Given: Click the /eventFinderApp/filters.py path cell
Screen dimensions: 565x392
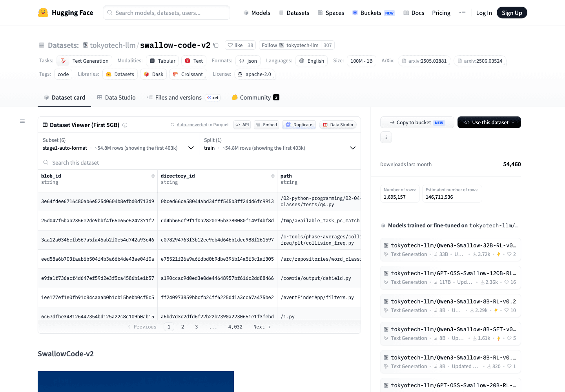Looking at the screenshot, I should coord(319,298).
